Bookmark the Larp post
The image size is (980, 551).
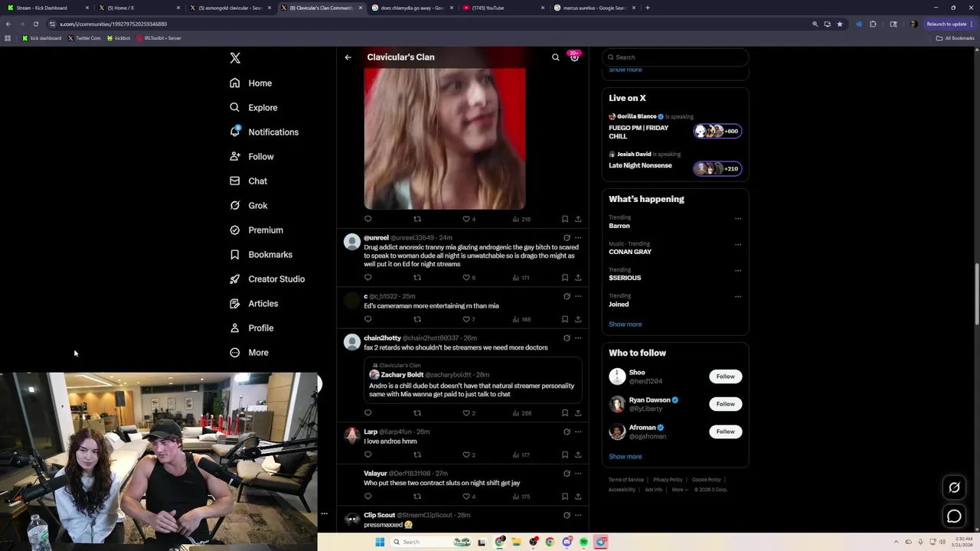tap(565, 455)
